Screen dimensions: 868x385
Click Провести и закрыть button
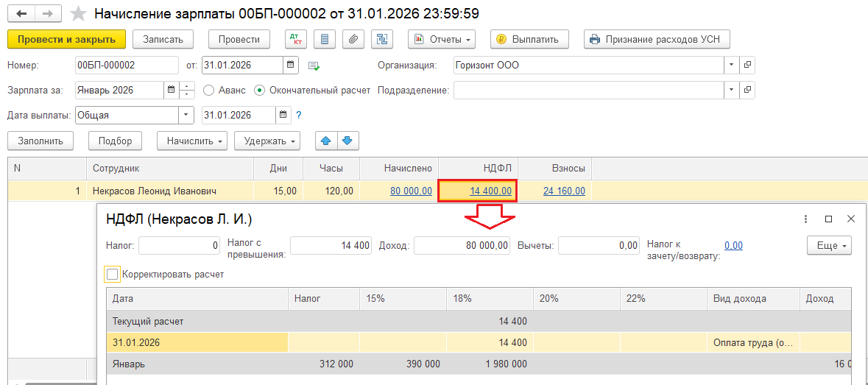pyautogui.click(x=66, y=39)
